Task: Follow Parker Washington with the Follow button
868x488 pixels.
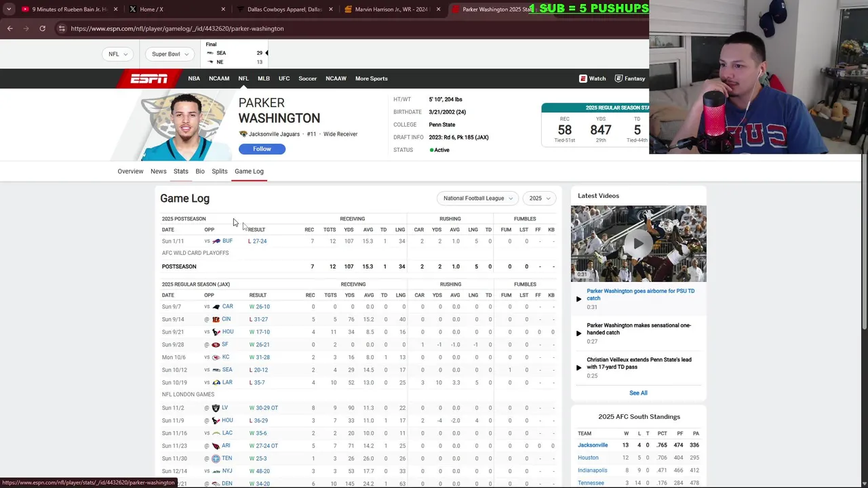Action: [262, 149]
